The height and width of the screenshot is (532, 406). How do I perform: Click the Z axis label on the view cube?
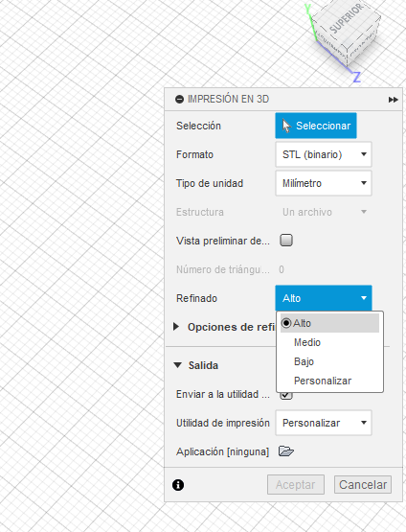coord(356,77)
